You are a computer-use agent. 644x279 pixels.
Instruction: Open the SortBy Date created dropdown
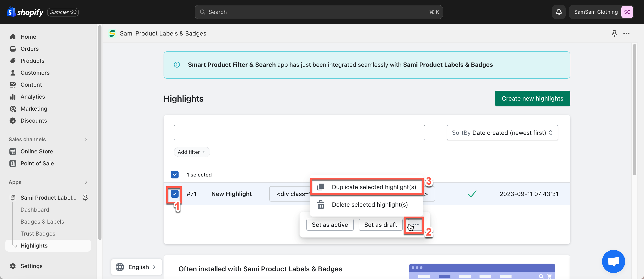click(502, 133)
